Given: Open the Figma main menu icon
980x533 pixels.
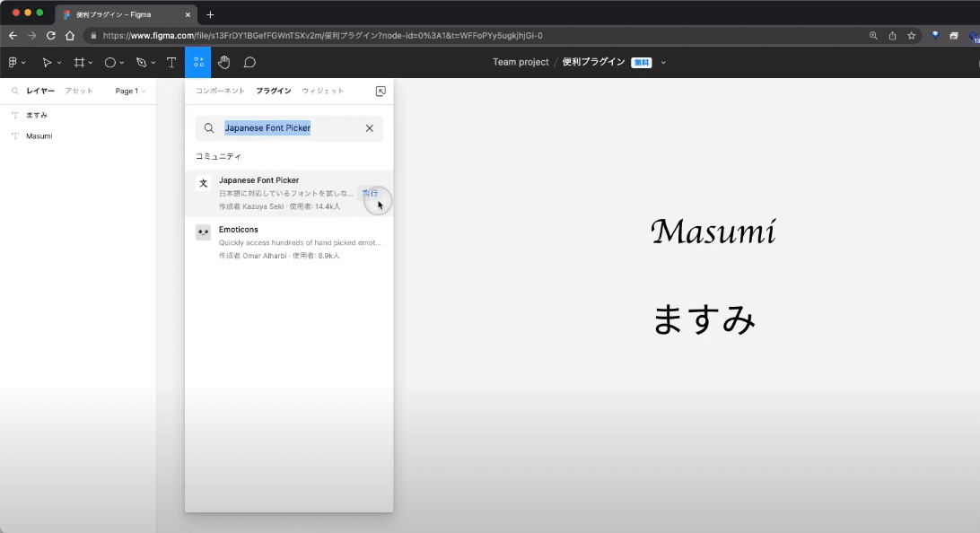Looking at the screenshot, I should [x=13, y=63].
